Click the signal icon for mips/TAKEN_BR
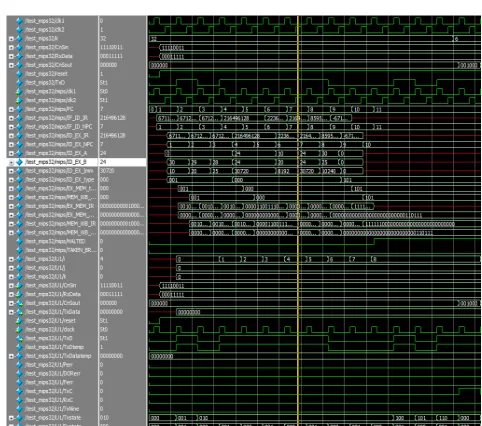482x426 pixels. click(19, 250)
